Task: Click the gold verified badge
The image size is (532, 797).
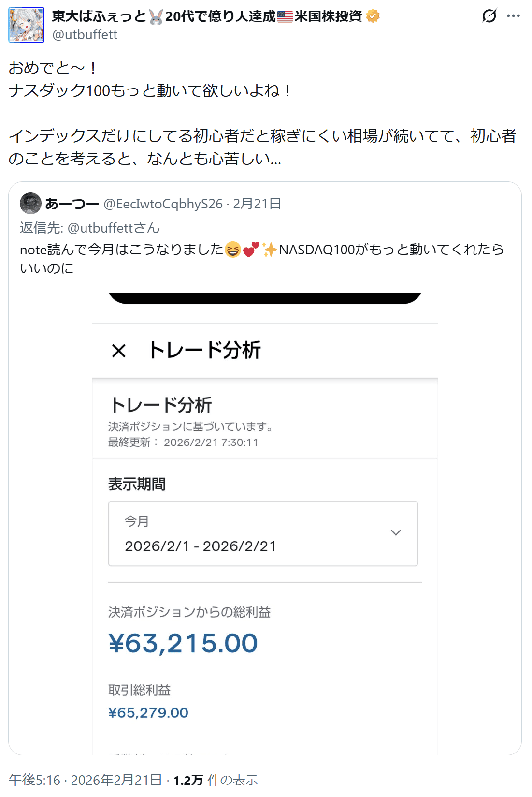Action: pos(373,16)
